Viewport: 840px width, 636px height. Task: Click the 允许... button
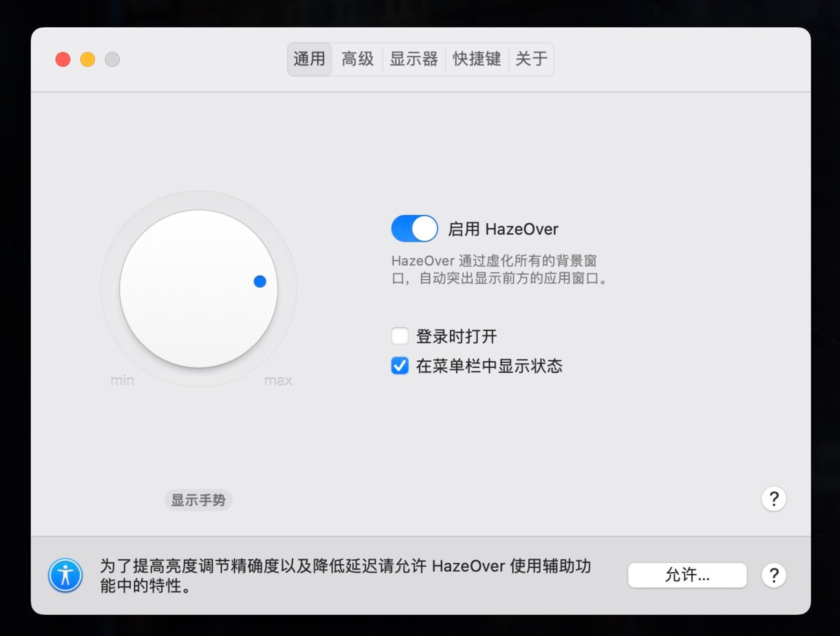point(687,575)
